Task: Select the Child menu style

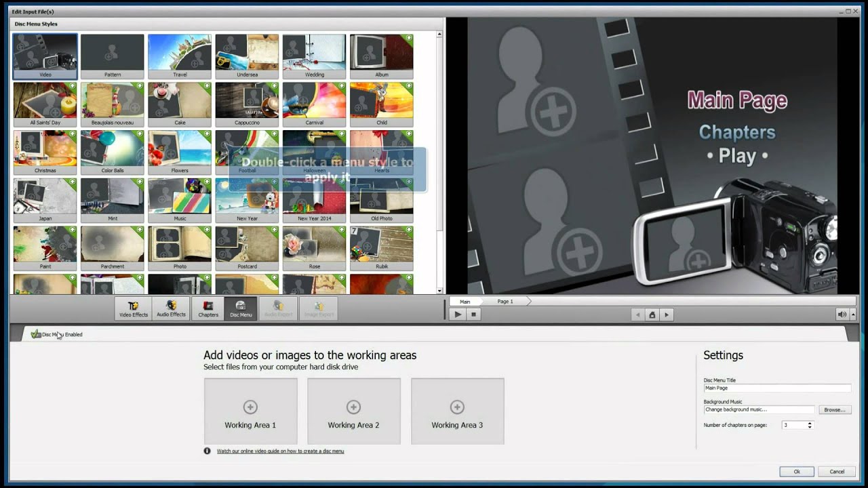Action: pyautogui.click(x=382, y=104)
